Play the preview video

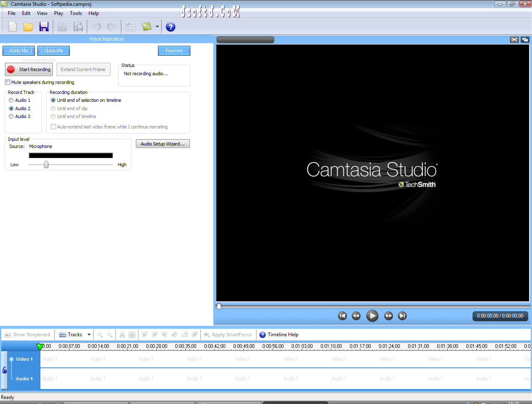point(372,316)
